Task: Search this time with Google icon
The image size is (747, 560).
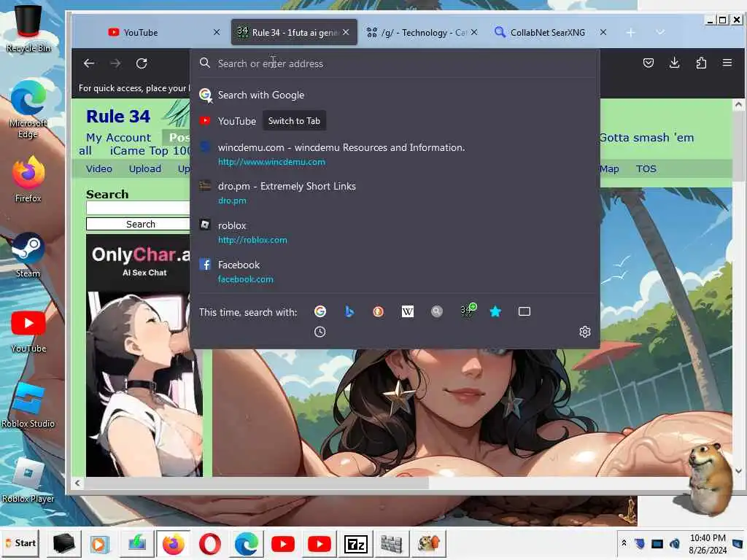Action: pos(320,311)
